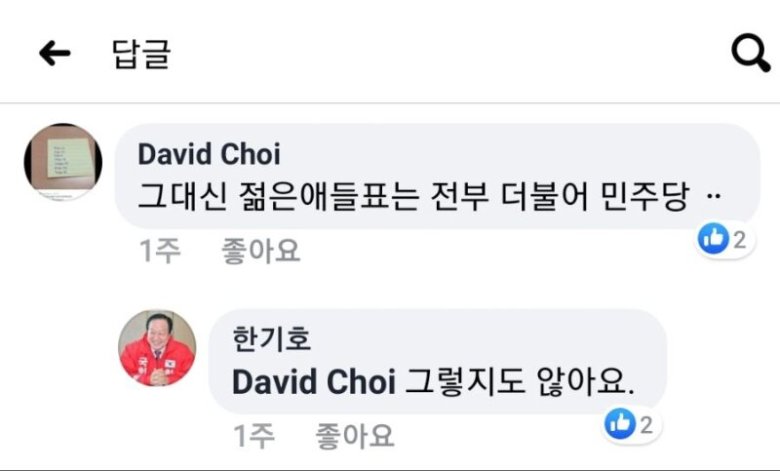The image size is (780, 471).
Task: Open reaction count 2 on 한기호's reply
Action: [x=646, y=426]
